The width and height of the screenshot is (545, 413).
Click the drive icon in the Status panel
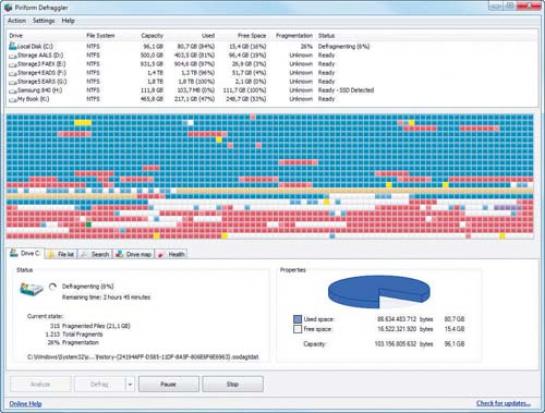(31, 289)
